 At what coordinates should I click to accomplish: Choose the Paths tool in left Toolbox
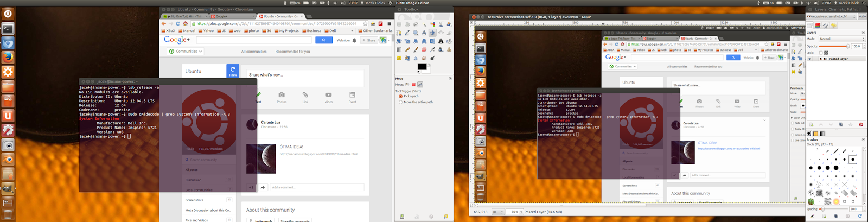tap(399, 33)
